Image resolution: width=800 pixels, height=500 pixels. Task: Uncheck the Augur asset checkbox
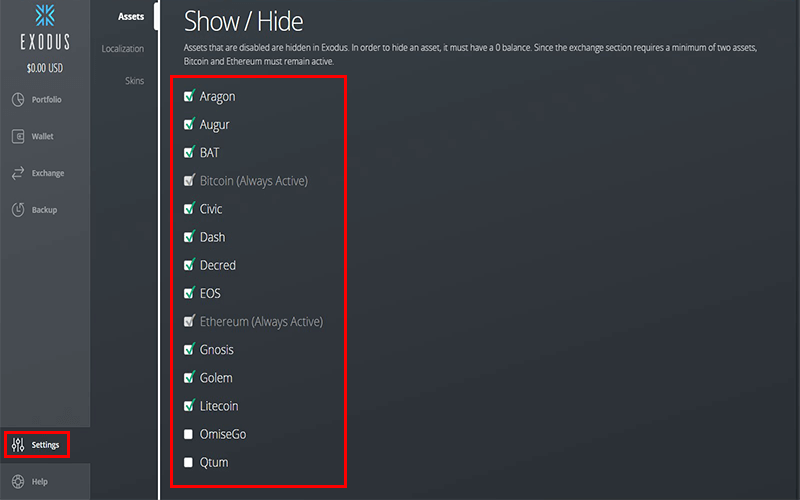[189, 124]
